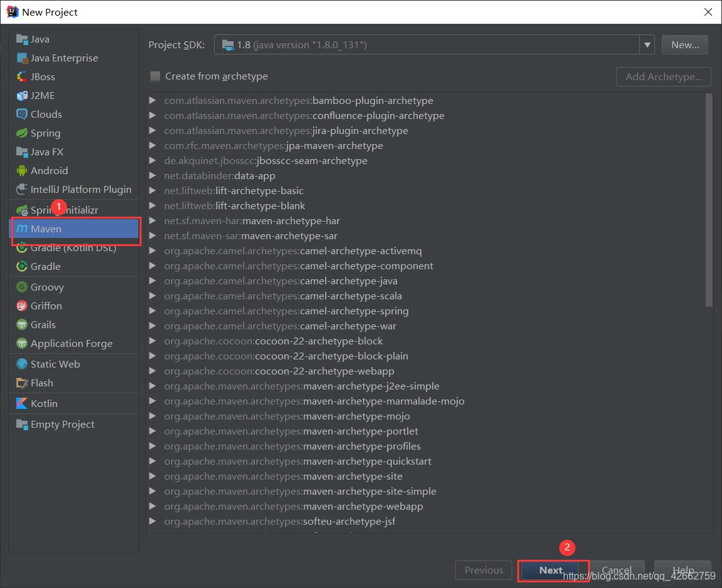Click the Cancel button
The width and height of the screenshot is (722, 588).
[x=617, y=570]
